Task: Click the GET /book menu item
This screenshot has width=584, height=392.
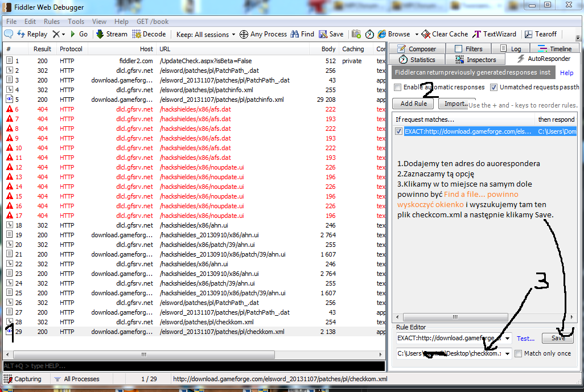Action: coord(153,22)
